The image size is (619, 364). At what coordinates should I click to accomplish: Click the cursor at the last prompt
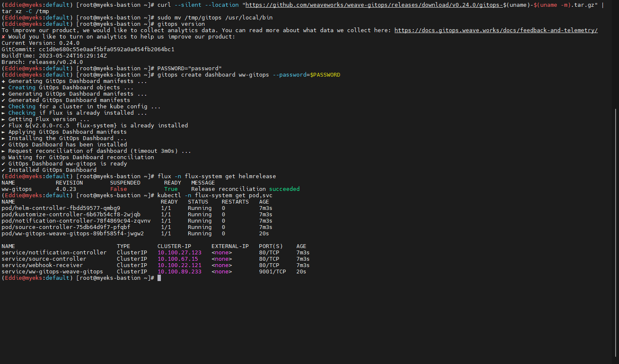click(159, 278)
